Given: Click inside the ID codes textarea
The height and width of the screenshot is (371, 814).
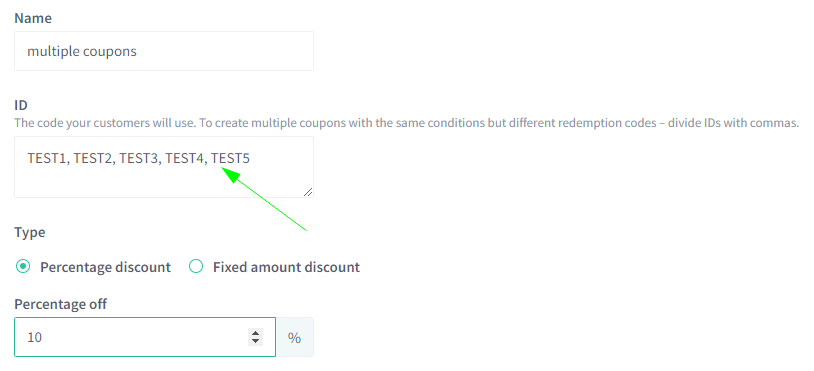Looking at the screenshot, I should click(164, 167).
